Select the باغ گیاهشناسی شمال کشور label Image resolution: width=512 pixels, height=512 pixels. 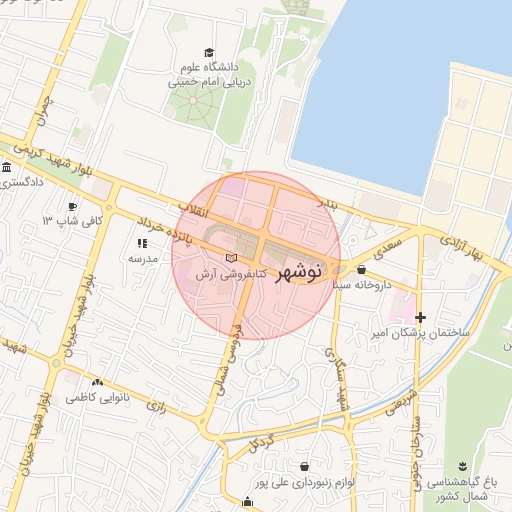pyautogui.click(x=462, y=489)
